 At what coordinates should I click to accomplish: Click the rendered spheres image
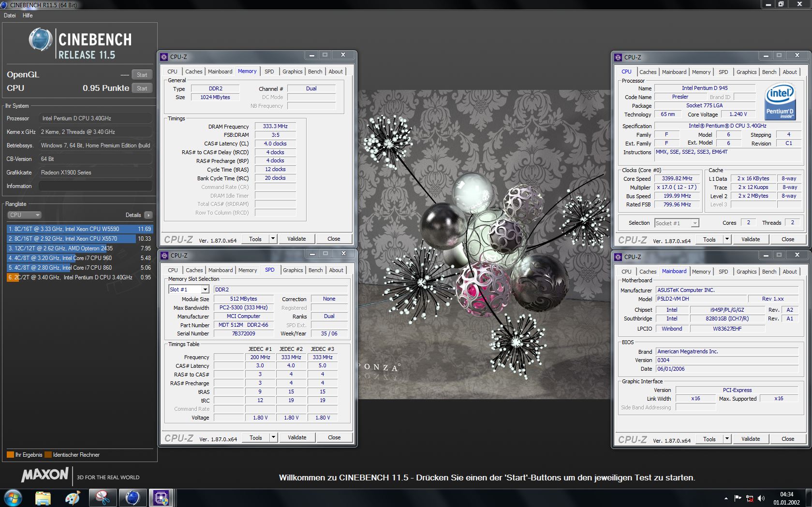click(485, 244)
